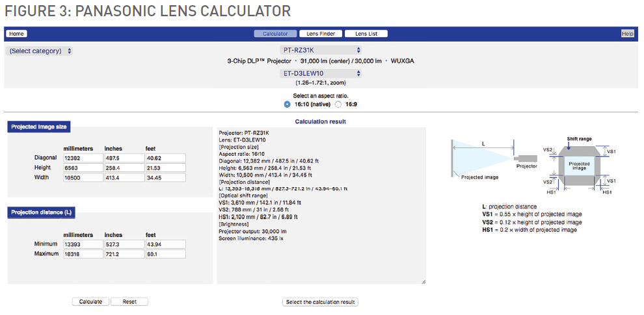Click the Diagonal millimeters field 12382
Image resolution: width=644 pixels, height=315 pixels.
(x=83, y=158)
